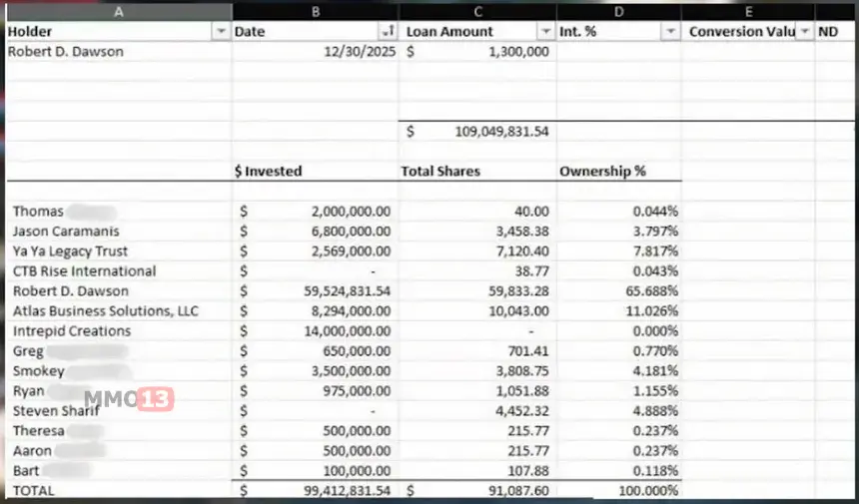This screenshot has width=859, height=504.
Task: Select column E header
Action: (x=749, y=12)
